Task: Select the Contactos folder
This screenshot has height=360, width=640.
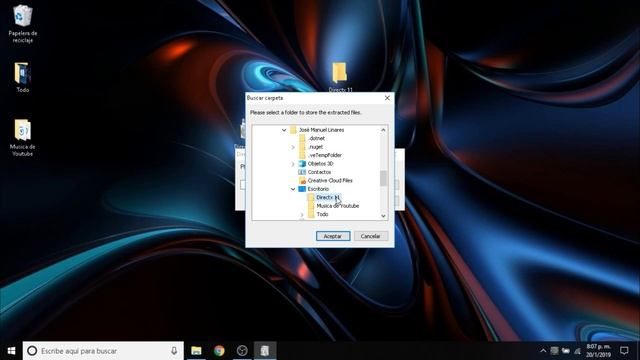Action: tap(319, 172)
